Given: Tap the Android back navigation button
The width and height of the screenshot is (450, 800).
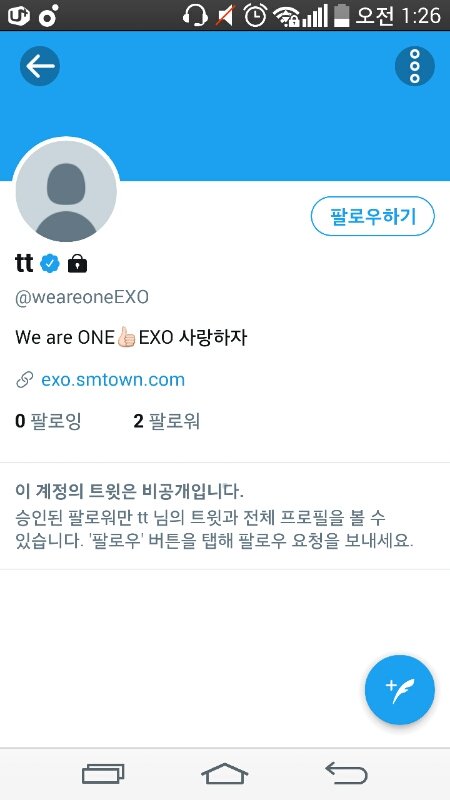Looking at the screenshot, I should pos(346,773).
